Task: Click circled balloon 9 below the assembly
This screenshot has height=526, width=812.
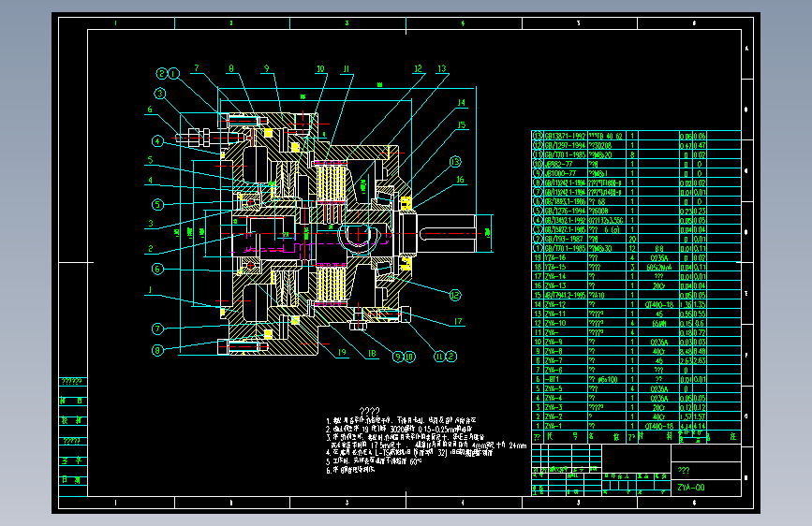Action: [x=398, y=357]
